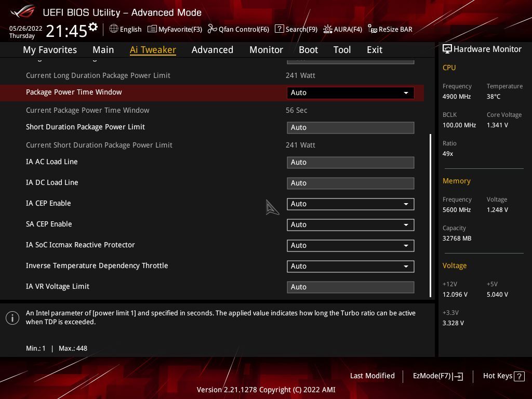532x399 pixels.
Task: Switch to the My Favorites tab
Action: (x=50, y=50)
